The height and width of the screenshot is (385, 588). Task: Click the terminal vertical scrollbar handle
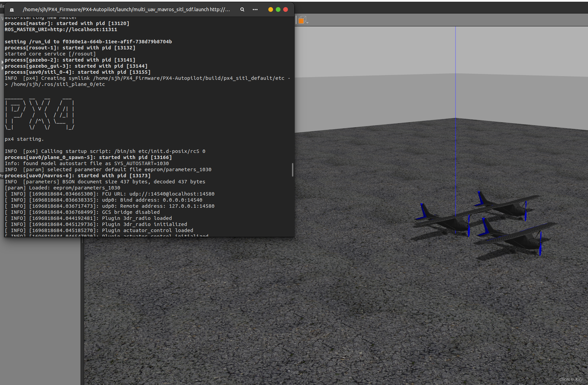coord(292,170)
